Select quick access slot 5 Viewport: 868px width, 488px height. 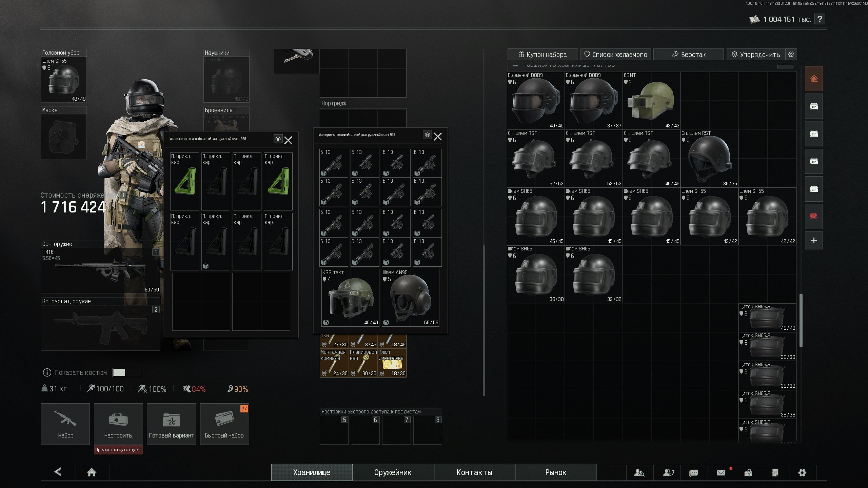point(334,430)
